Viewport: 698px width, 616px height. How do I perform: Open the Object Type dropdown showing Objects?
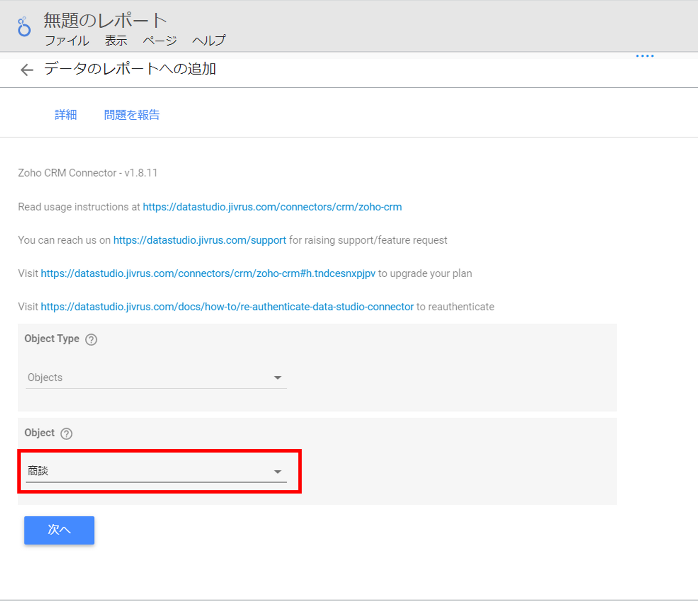pyautogui.click(x=156, y=378)
